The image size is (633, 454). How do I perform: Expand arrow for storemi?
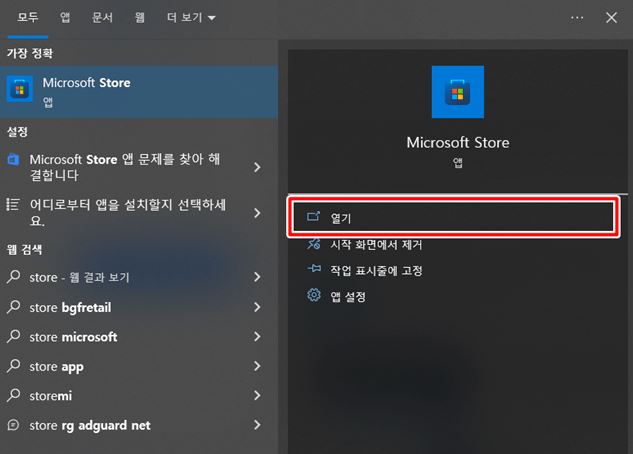tap(257, 395)
